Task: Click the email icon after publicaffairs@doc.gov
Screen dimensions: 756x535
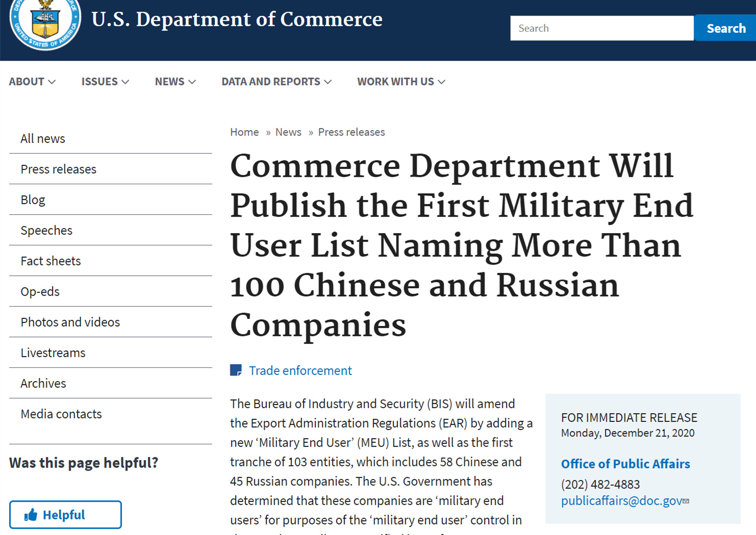Action: [686, 501]
